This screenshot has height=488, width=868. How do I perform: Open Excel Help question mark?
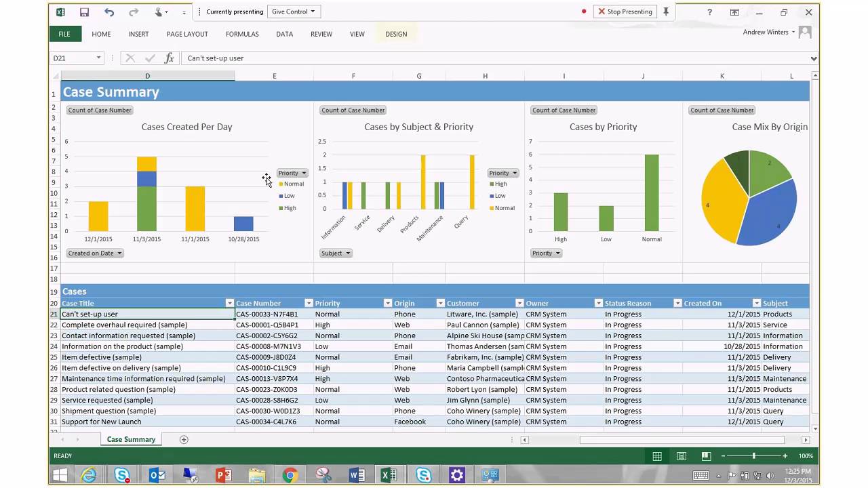709,12
